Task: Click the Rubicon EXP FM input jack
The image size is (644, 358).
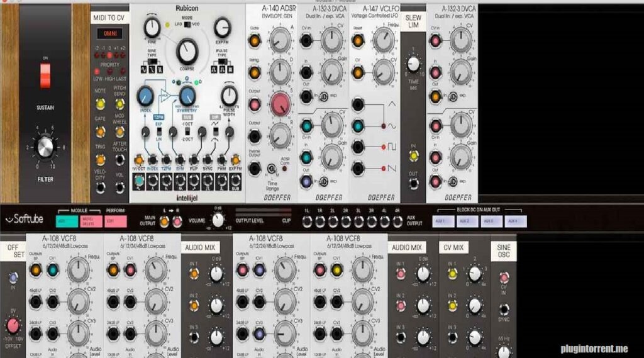Action: pos(235,160)
